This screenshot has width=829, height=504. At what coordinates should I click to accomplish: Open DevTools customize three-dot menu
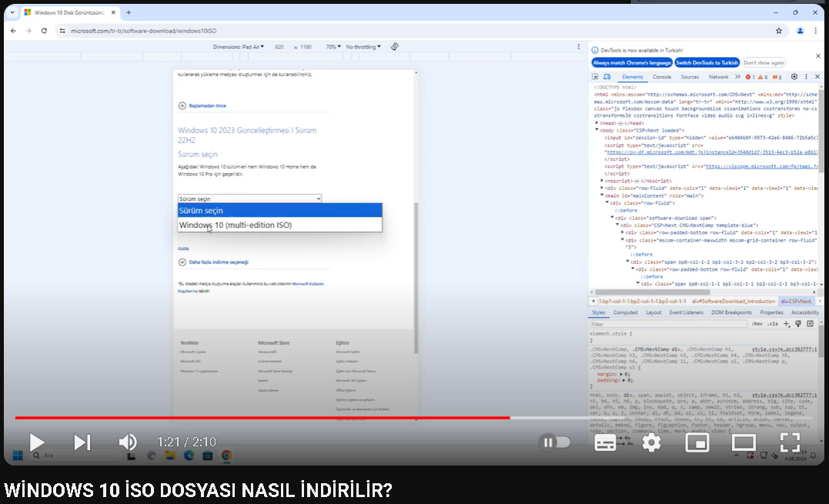[806, 77]
